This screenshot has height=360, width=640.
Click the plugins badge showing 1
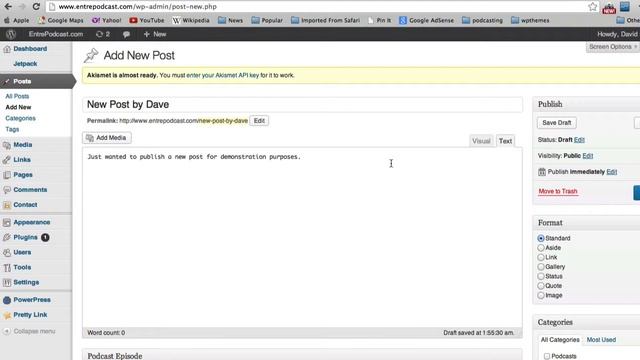coord(45,238)
